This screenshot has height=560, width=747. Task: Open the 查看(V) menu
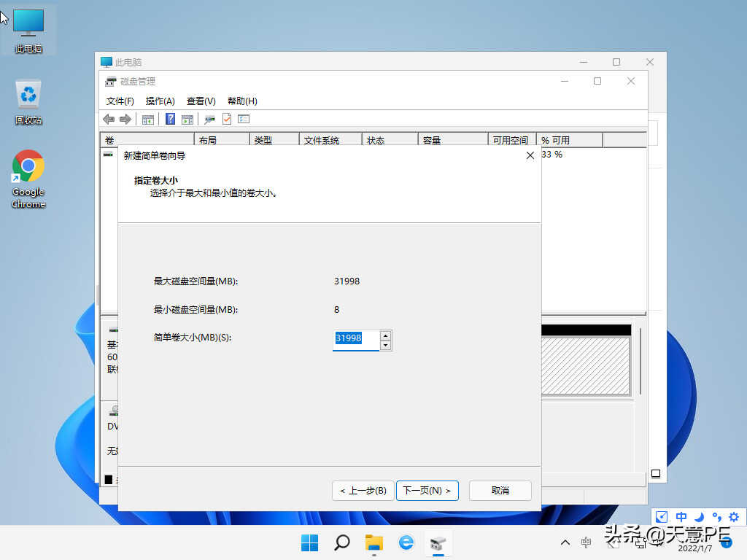[x=201, y=101]
